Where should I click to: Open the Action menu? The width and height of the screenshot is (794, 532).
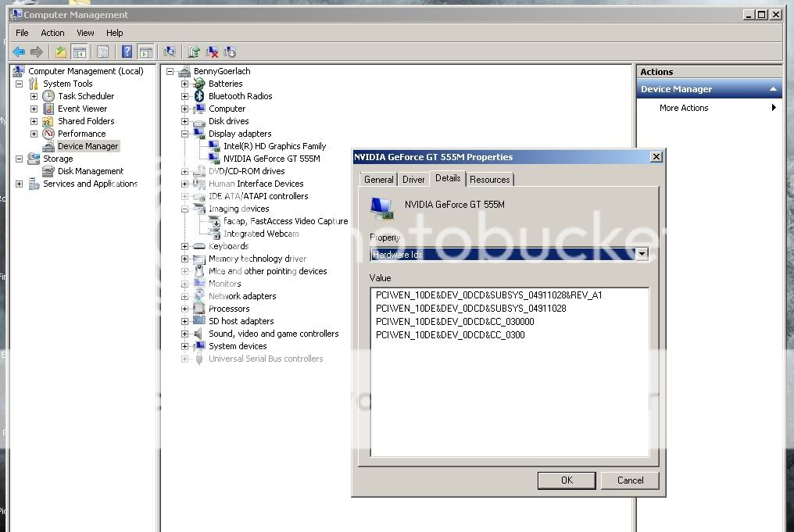pos(52,33)
